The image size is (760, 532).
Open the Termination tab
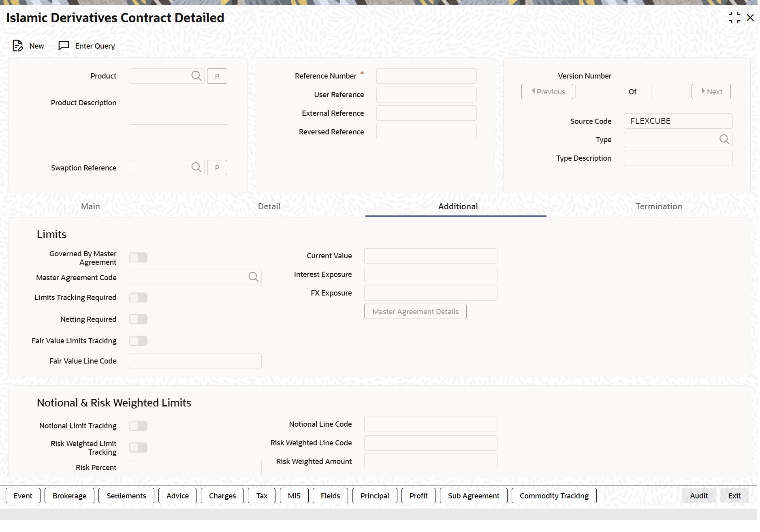[x=659, y=206]
